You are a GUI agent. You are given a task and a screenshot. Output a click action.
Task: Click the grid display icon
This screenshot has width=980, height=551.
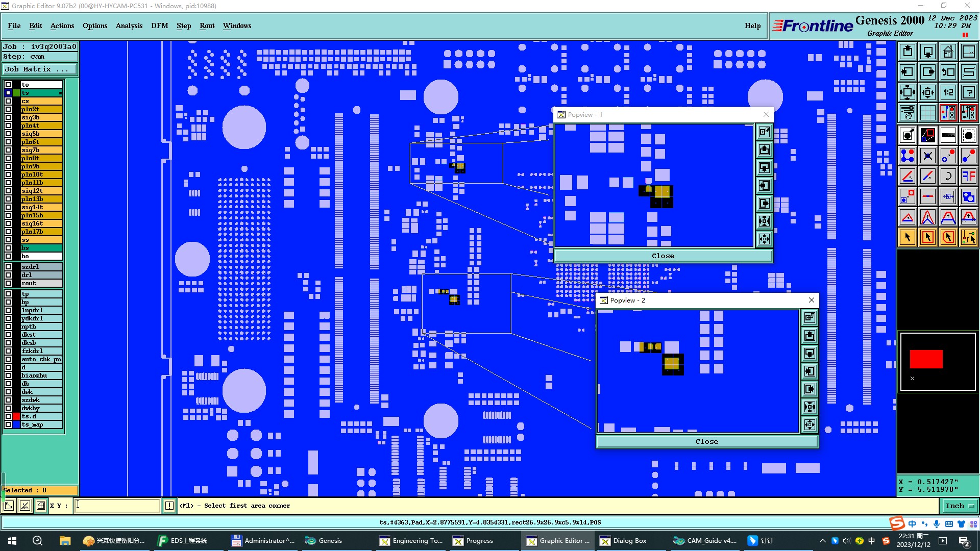(927, 113)
